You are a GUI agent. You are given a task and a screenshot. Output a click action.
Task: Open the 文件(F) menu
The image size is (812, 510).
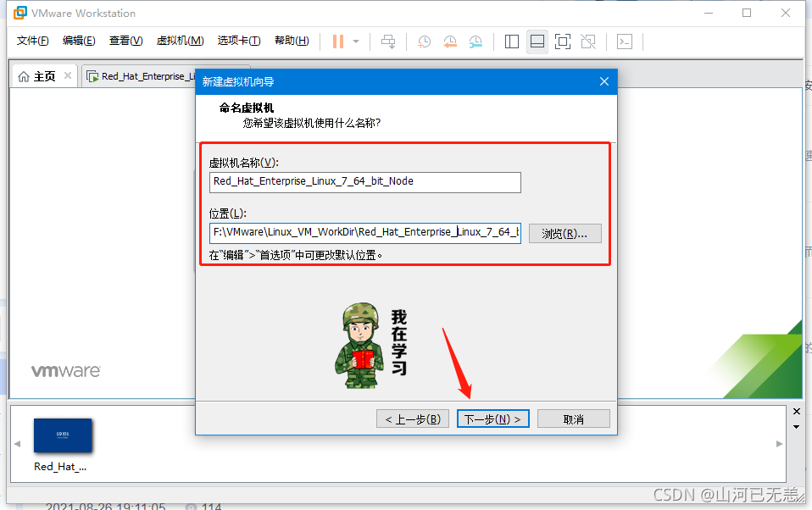32,41
